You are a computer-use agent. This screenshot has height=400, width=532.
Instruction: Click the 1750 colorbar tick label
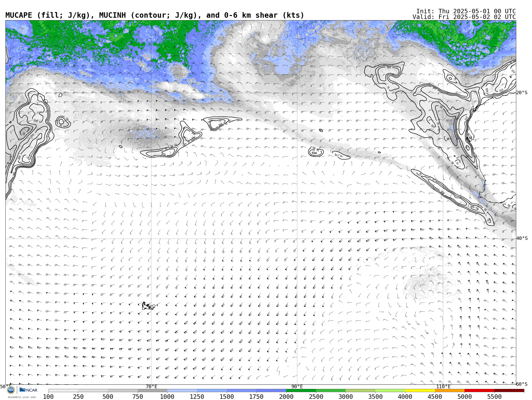[x=256, y=397]
